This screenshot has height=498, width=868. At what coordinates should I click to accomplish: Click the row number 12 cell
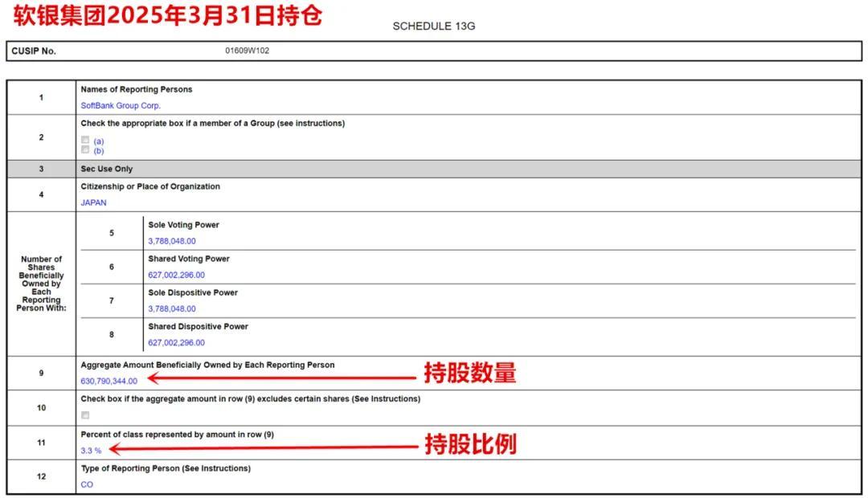point(42,476)
